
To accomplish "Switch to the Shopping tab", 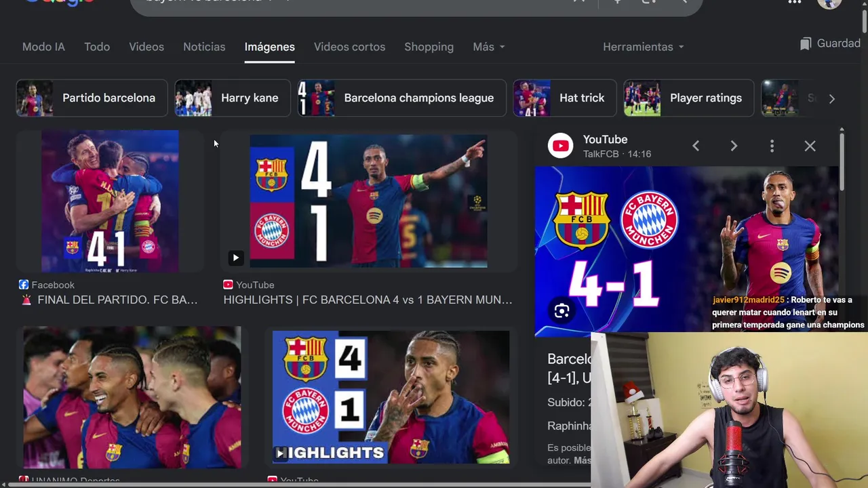I will pos(429,47).
